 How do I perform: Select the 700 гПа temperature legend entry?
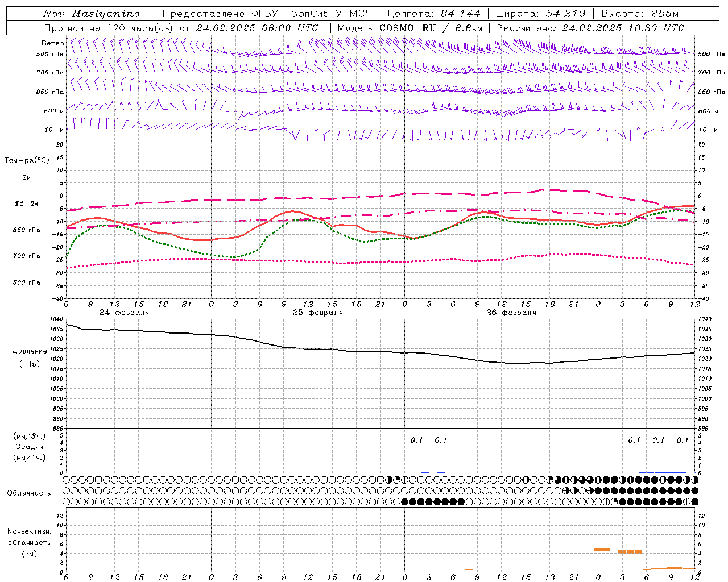click(x=27, y=256)
